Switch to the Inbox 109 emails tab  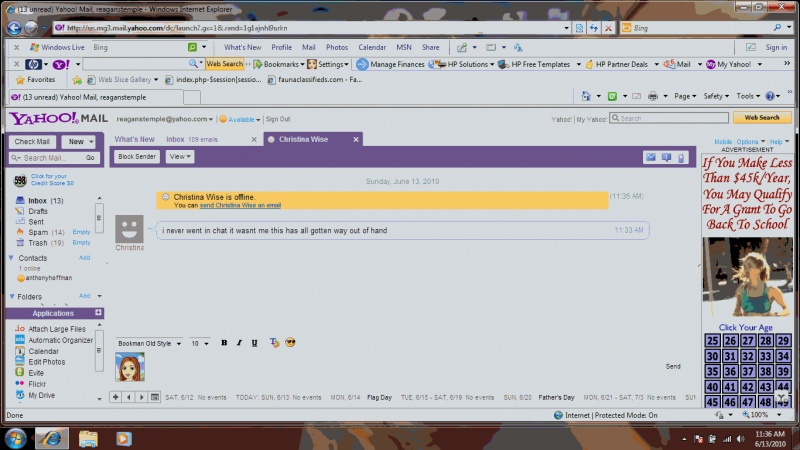(x=191, y=139)
